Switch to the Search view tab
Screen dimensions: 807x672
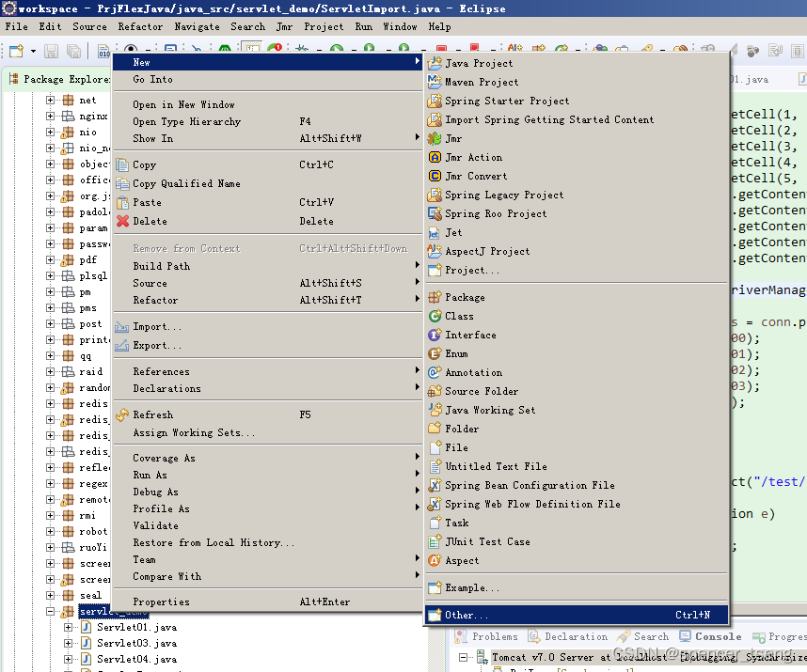(643, 636)
